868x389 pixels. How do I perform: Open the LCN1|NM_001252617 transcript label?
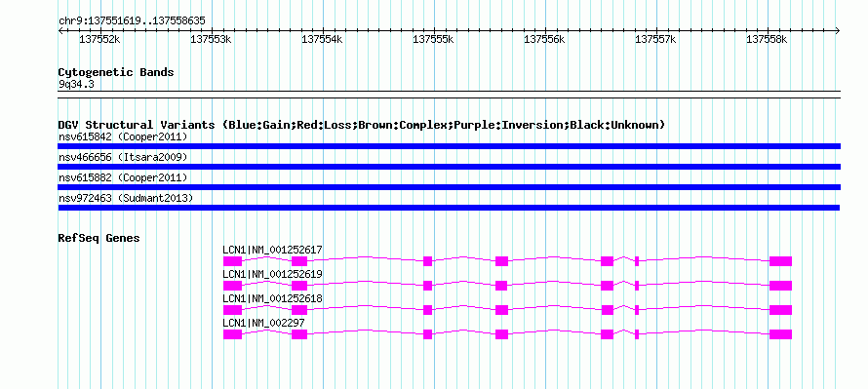[x=272, y=251]
